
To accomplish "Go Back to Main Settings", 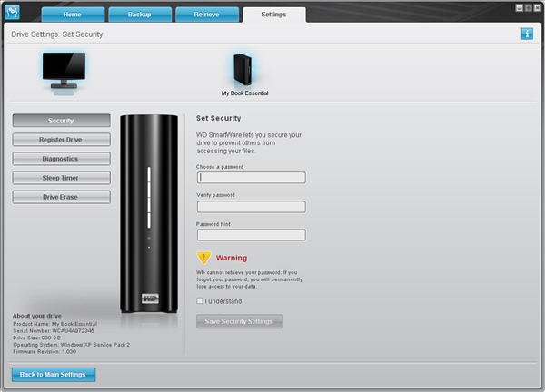I will [x=54, y=375].
